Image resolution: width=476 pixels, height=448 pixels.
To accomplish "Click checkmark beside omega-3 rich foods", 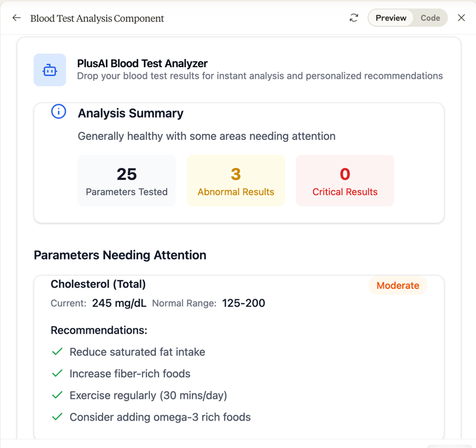I will pyautogui.click(x=57, y=416).
